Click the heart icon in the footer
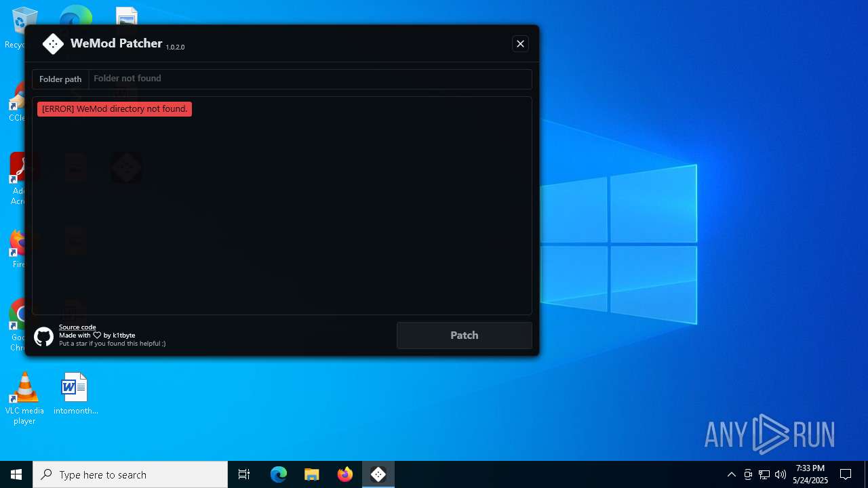Screen dimensions: 868x488 tap(97, 335)
